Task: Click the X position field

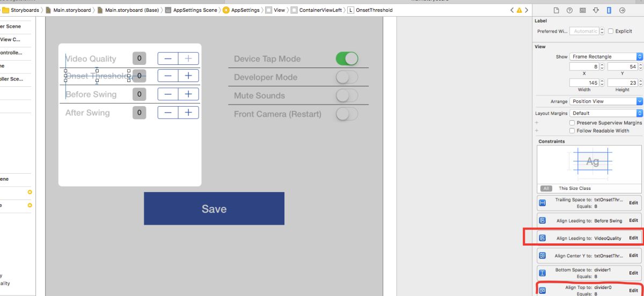Action: tap(584, 66)
